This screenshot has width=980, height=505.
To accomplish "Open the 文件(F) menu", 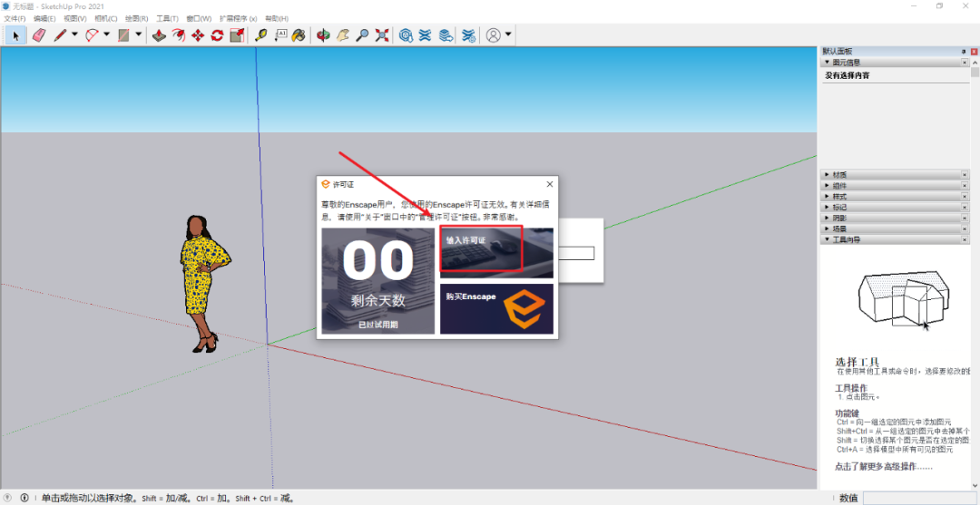I will (x=15, y=18).
